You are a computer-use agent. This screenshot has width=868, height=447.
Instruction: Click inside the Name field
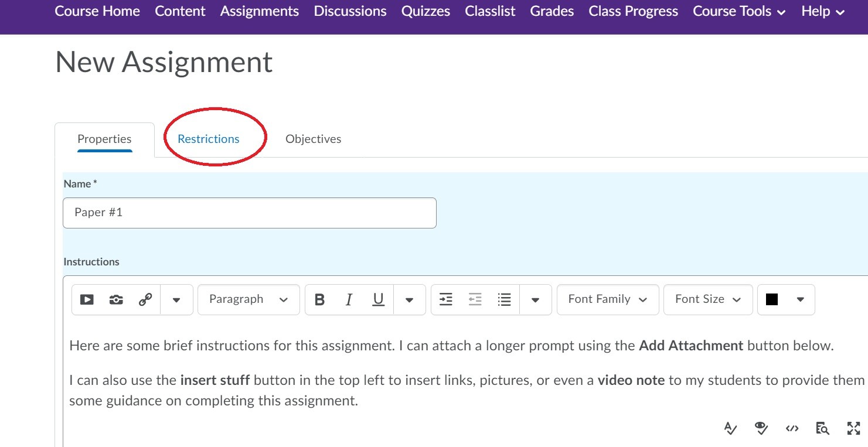click(249, 213)
